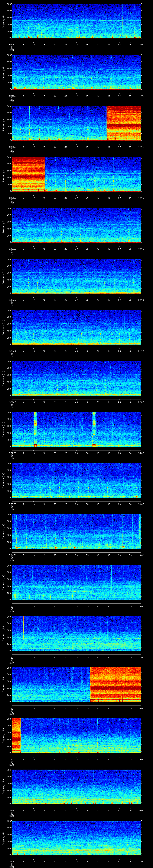Screen dimensions: 153x868
Task: Choose the spectrogram panel starting 13:24:00
Action: tap(76, 532)
